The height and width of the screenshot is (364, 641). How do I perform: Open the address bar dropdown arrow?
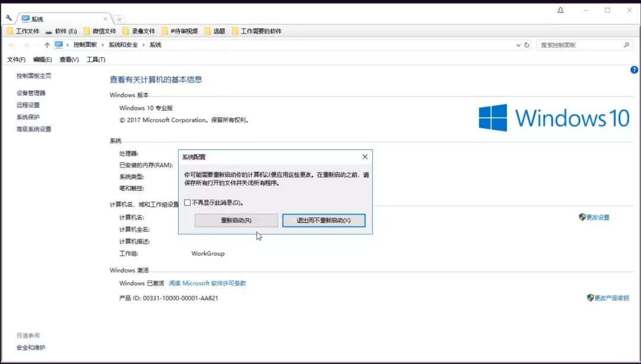point(518,44)
